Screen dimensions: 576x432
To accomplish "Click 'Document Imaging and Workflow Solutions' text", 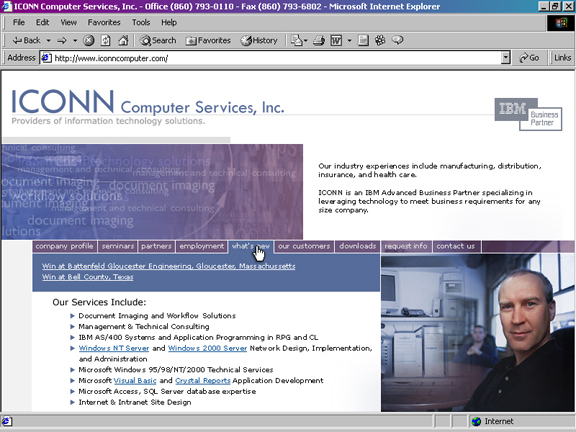I will pos(157,316).
